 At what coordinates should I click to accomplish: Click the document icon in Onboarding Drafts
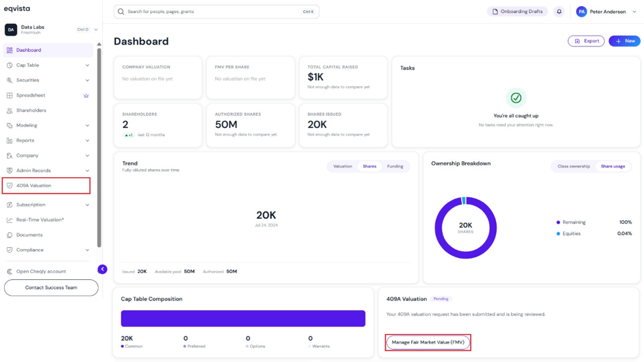pyautogui.click(x=495, y=12)
